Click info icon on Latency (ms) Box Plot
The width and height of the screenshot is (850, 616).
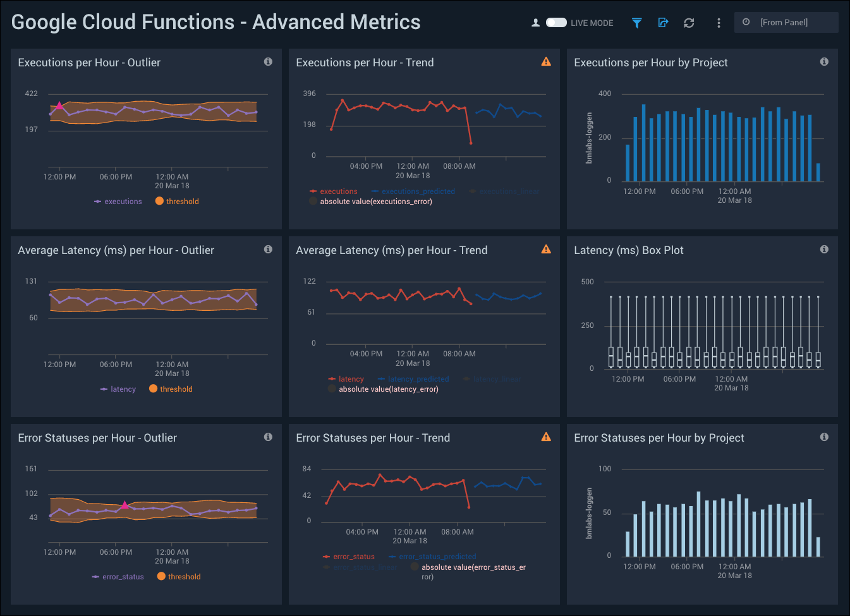coord(824,249)
